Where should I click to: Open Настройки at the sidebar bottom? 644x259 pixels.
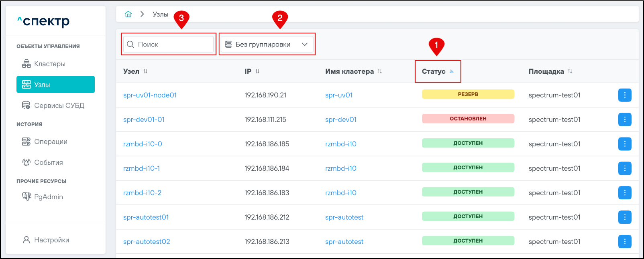coord(51,240)
